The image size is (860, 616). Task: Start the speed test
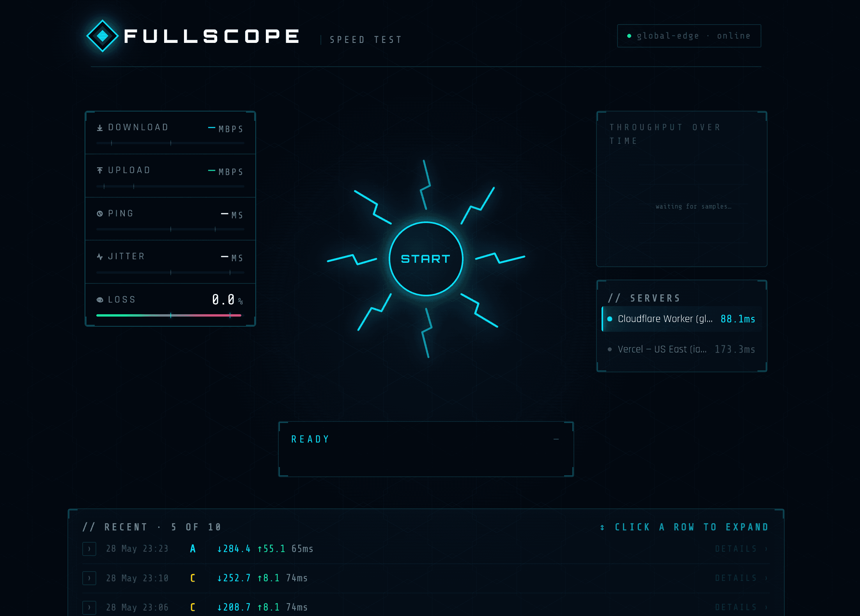(426, 259)
